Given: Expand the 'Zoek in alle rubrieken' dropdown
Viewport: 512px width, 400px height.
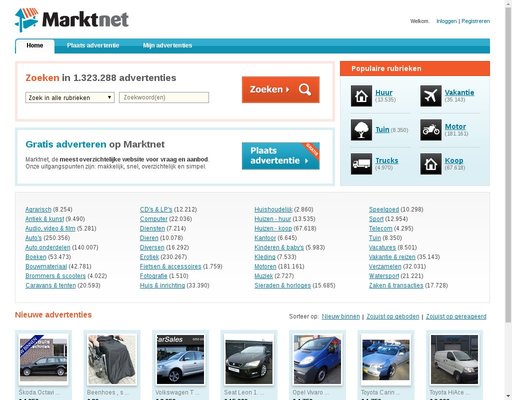Looking at the screenshot, I should pos(70,98).
